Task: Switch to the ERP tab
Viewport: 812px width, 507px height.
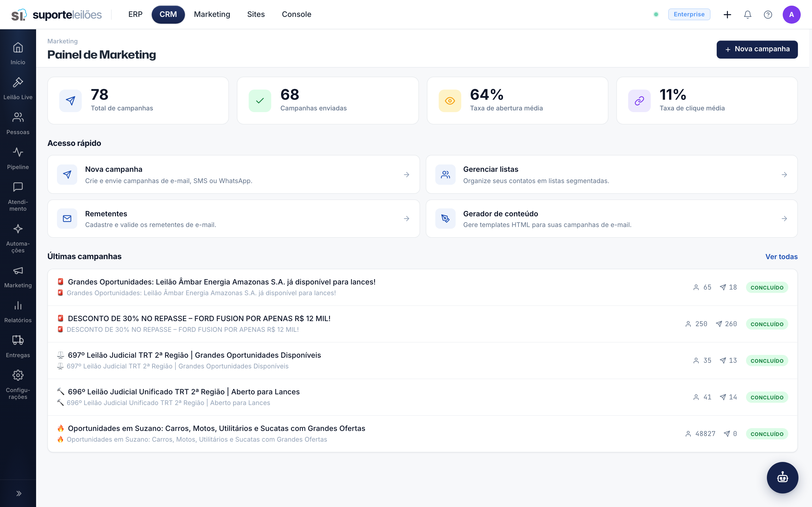Action: (x=135, y=14)
